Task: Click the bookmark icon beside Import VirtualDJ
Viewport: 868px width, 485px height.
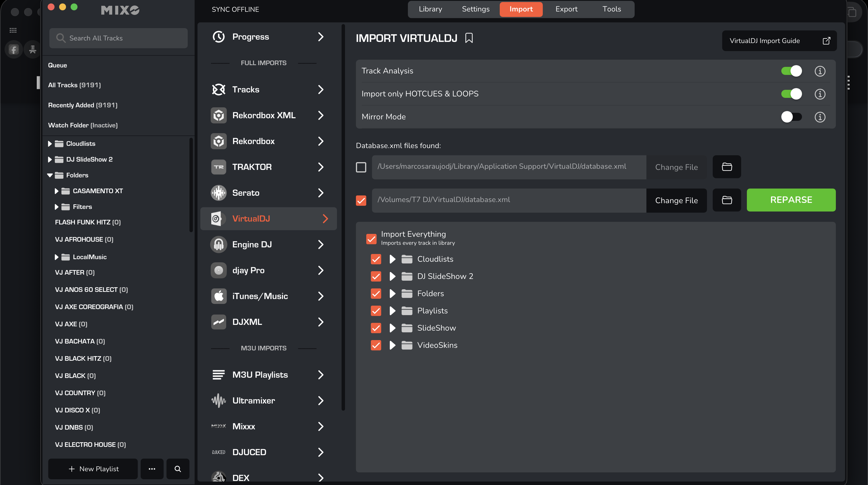Action: point(469,38)
